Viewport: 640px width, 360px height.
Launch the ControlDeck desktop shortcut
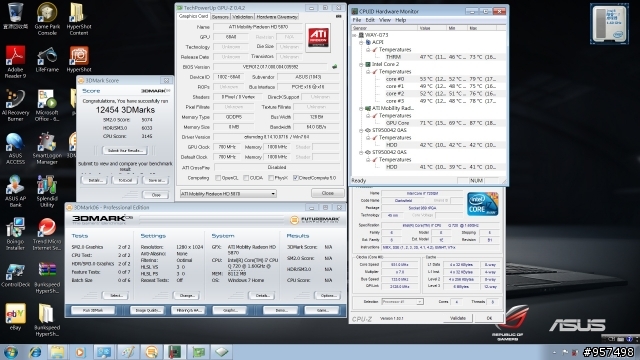pos(15,275)
